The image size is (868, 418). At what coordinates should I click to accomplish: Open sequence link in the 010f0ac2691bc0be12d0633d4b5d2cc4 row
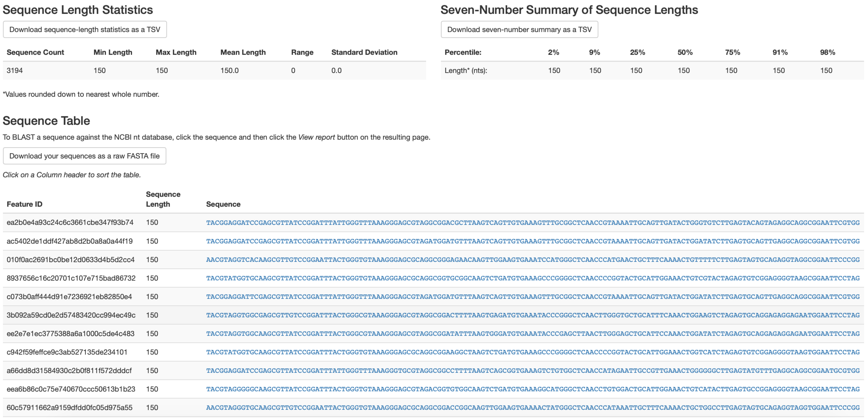click(x=532, y=260)
